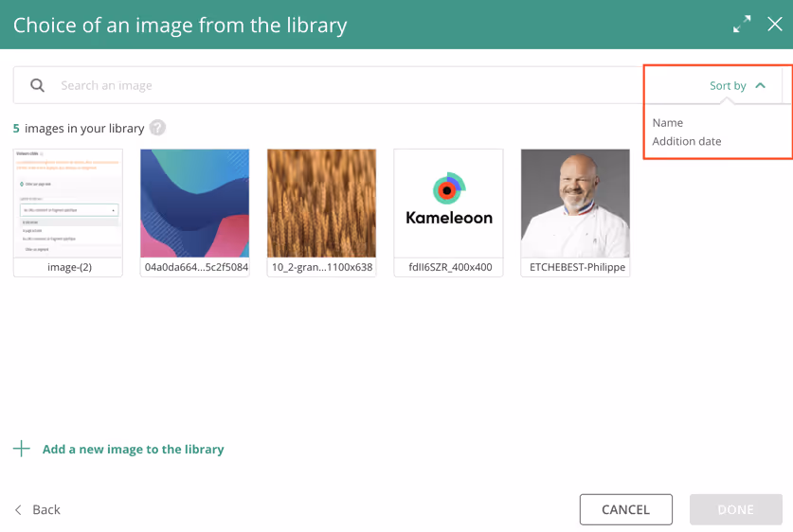This screenshot has height=532, width=793.
Task: Sort images by Name
Action: point(668,123)
